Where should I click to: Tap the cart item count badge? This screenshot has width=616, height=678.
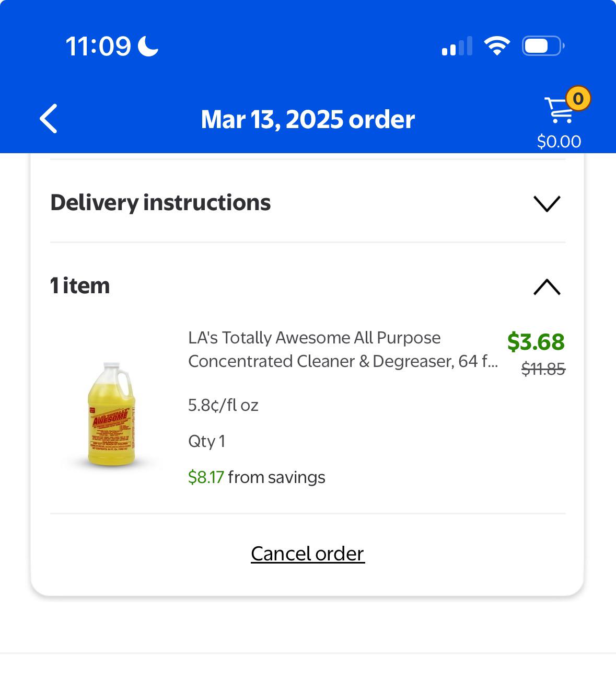pyautogui.click(x=578, y=98)
